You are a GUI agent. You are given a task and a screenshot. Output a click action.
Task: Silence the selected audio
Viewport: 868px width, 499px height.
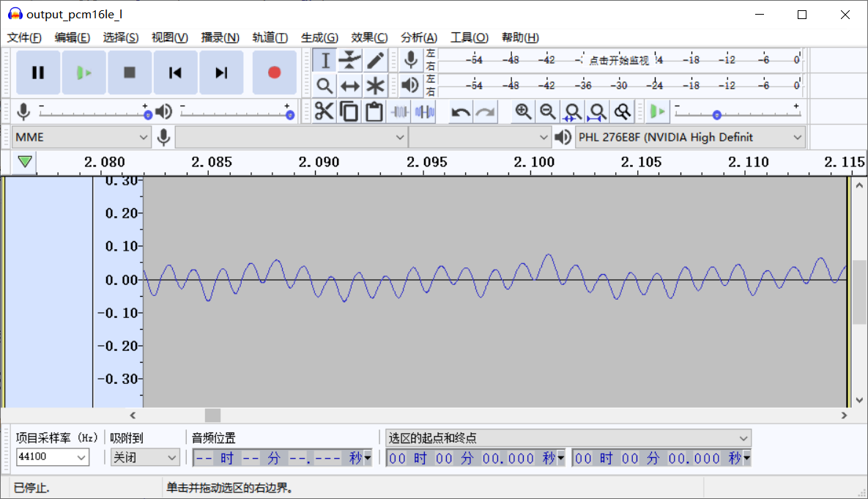coord(425,112)
